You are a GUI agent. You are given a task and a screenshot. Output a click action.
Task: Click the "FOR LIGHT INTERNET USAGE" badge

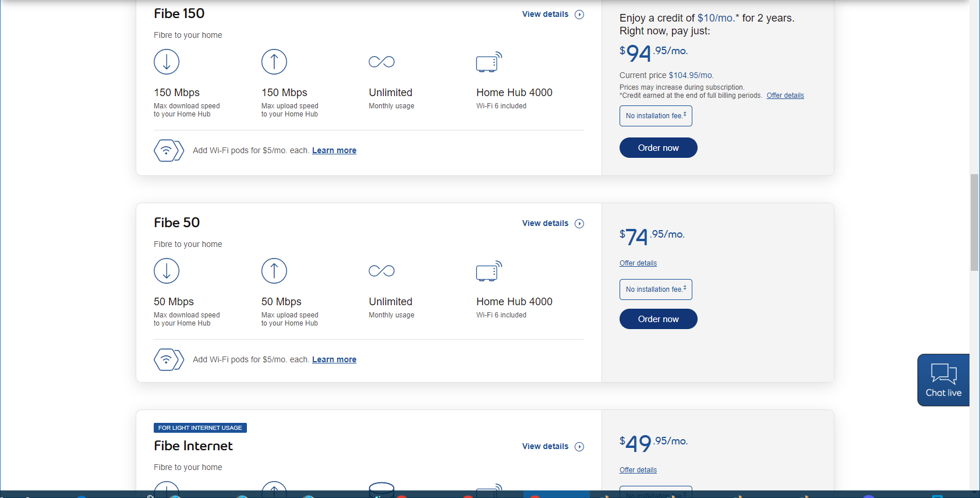[200, 428]
